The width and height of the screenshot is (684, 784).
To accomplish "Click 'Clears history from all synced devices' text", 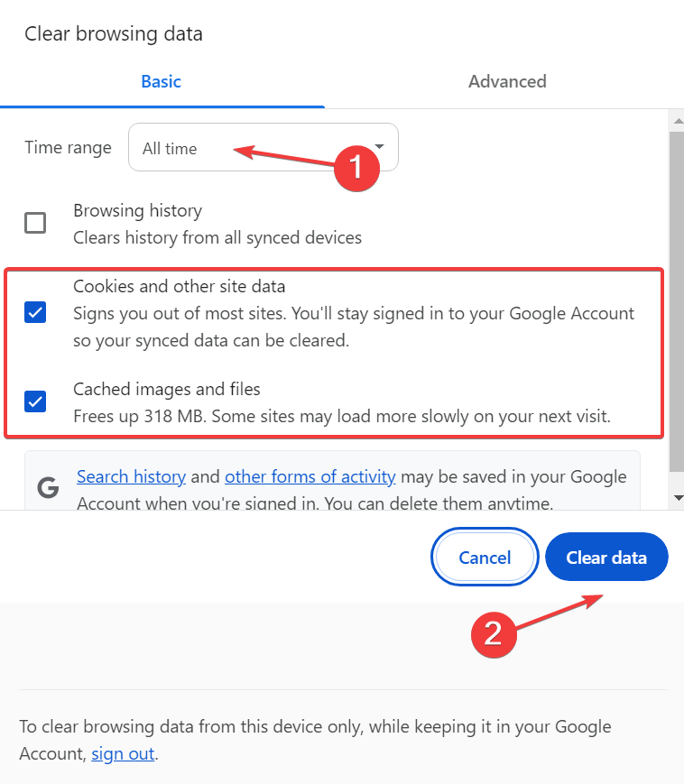I will tap(217, 237).
